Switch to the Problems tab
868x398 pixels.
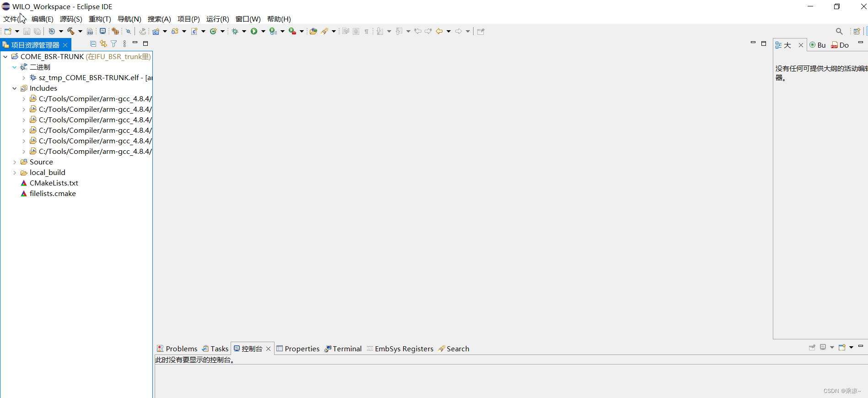click(x=177, y=349)
